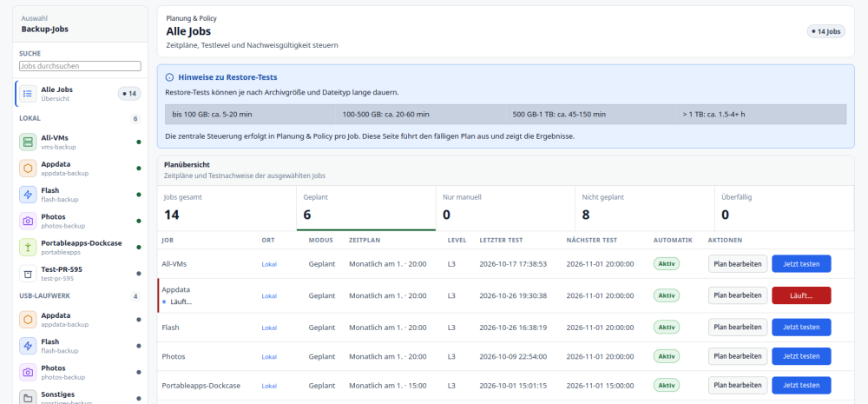The height and width of the screenshot is (404, 868).
Task: Select the portableapps job in sidebar
Action: tap(82, 247)
